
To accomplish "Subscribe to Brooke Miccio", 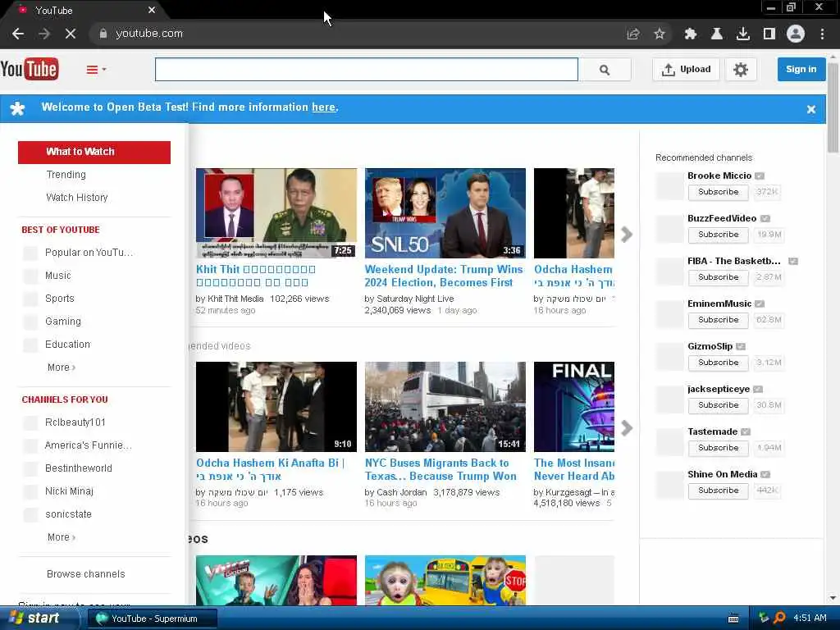I will tap(718, 192).
